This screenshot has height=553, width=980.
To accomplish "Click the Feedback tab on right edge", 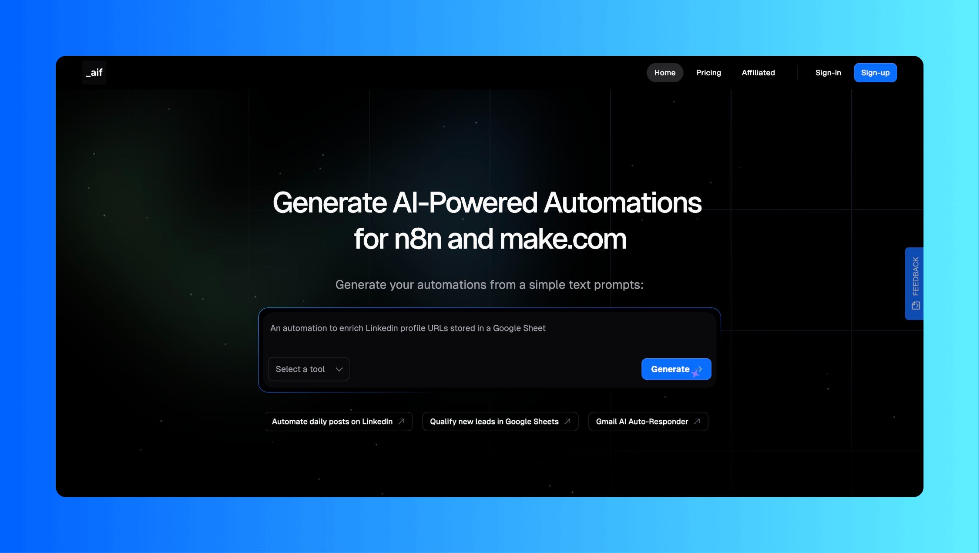I will (914, 283).
